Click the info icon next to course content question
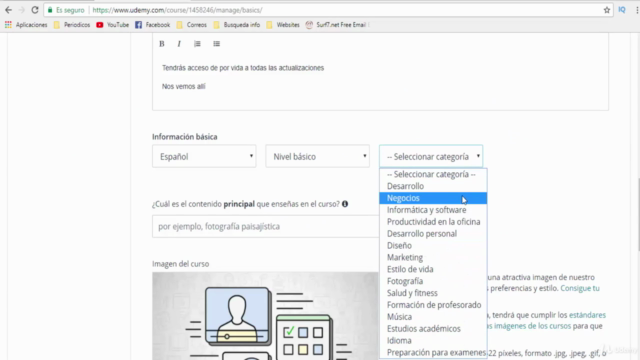This screenshot has height=360, width=640. (345, 204)
